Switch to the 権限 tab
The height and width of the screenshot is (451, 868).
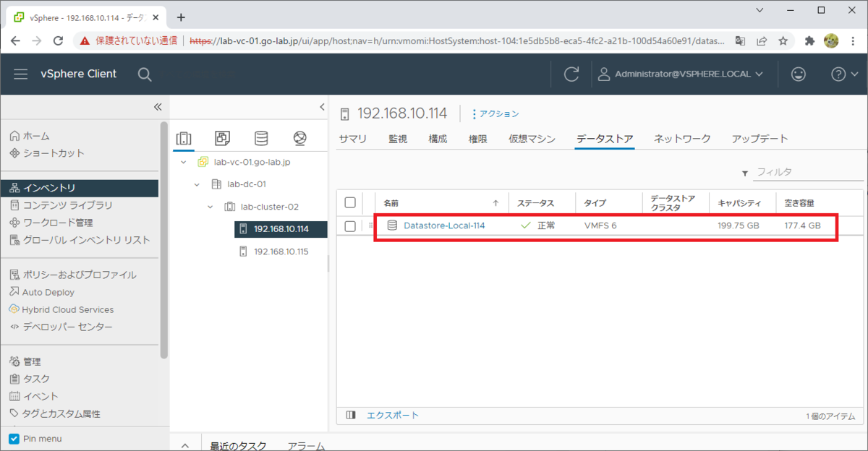click(477, 139)
